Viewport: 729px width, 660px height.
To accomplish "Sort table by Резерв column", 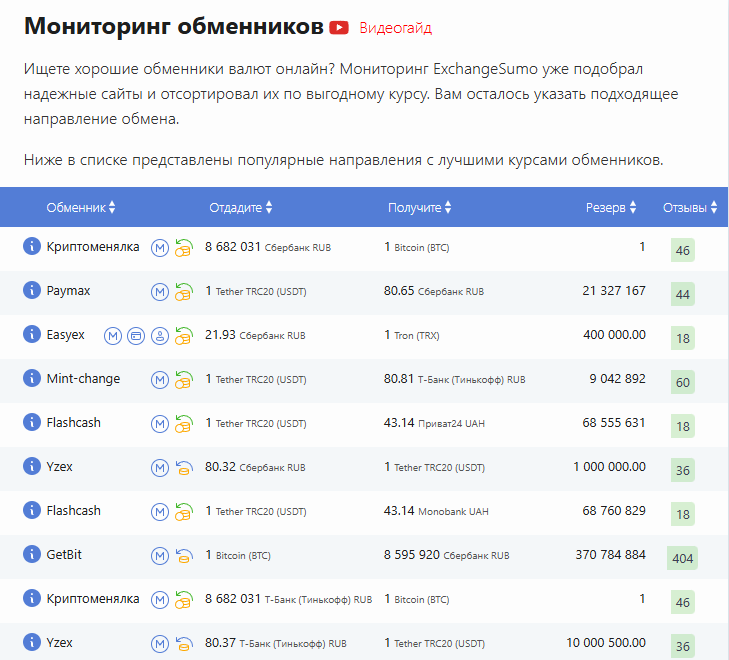I will click(611, 207).
